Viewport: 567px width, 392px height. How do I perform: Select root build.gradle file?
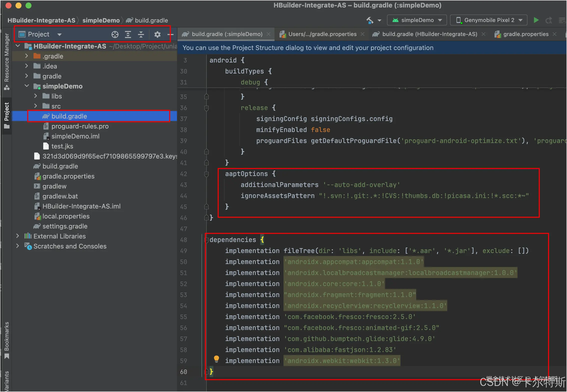(x=94, y=166)
